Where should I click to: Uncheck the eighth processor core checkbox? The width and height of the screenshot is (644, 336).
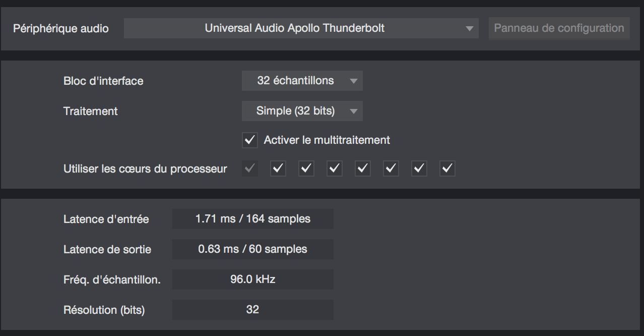click(447, 169)
